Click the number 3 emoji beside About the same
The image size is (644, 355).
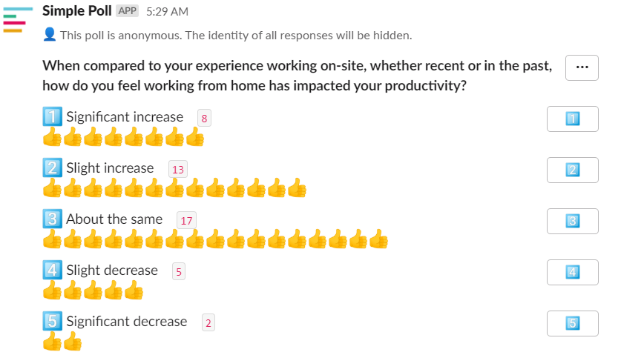[52, 219]
